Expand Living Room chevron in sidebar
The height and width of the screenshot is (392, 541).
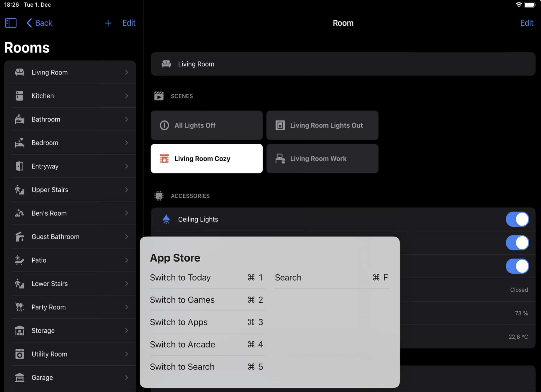tap(127, 72)
